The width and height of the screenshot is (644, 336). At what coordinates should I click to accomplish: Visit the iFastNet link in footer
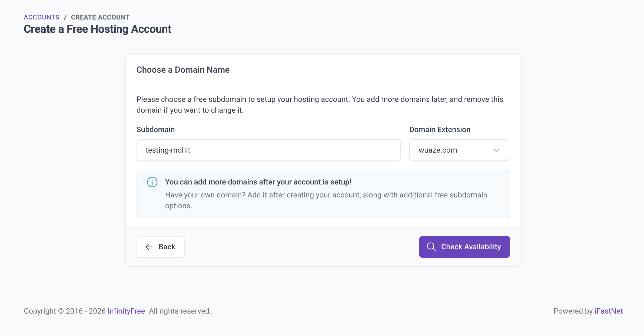(x=608, y=311)
